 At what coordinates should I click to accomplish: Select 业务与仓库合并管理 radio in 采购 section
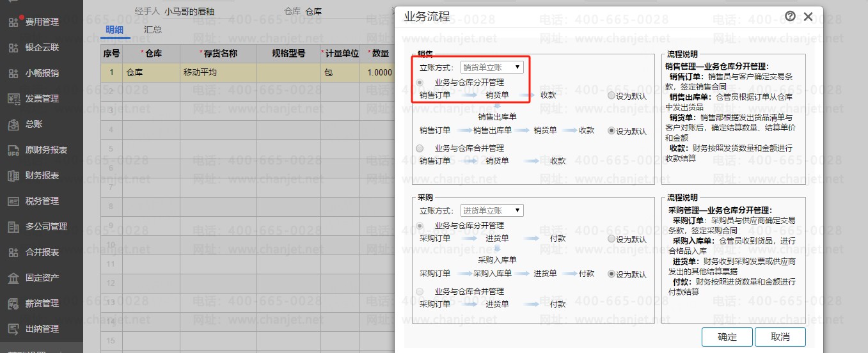tap(420, 292)
